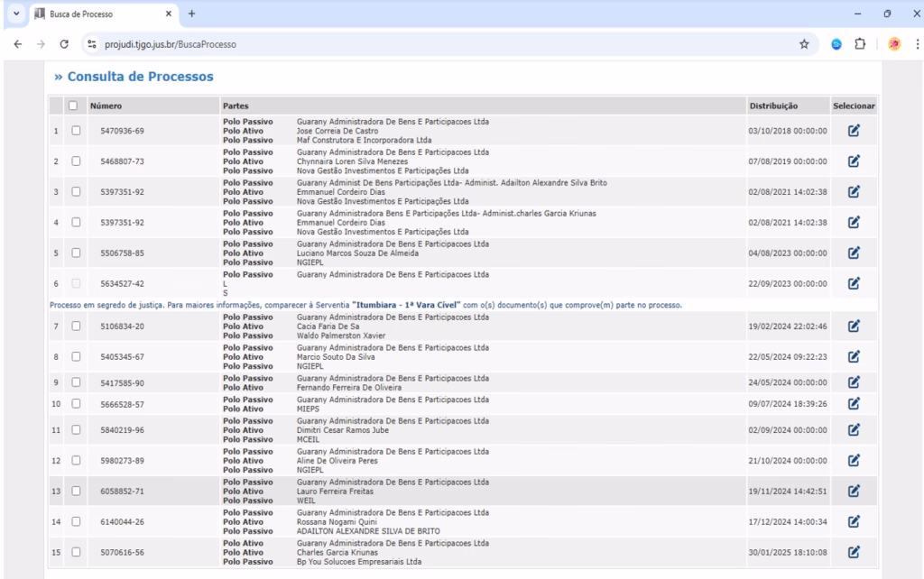Check the box for process 5470936-69

(76, 131)
